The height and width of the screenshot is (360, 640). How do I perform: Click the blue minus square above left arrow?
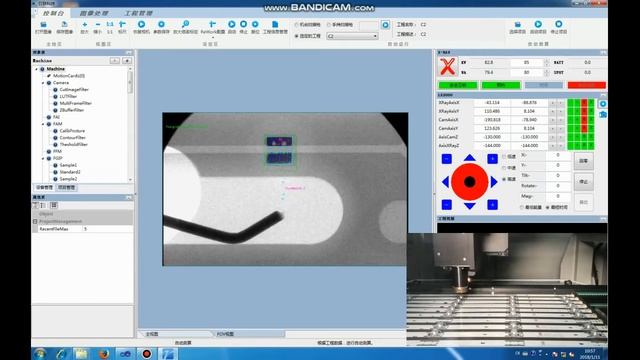coord(447,159)
